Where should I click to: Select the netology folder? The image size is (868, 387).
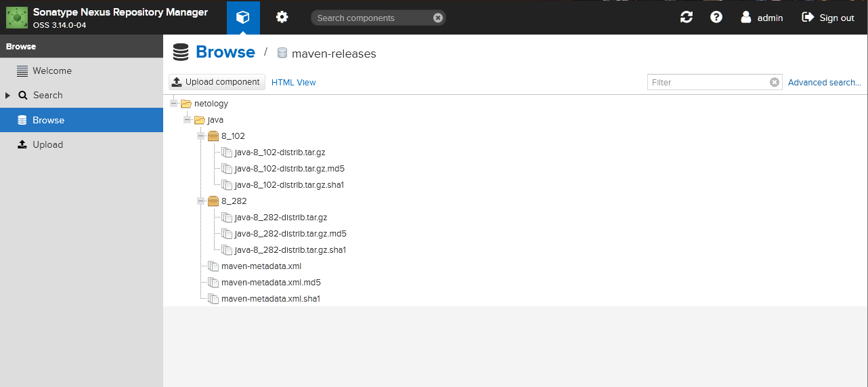click(x=211, y=104)
